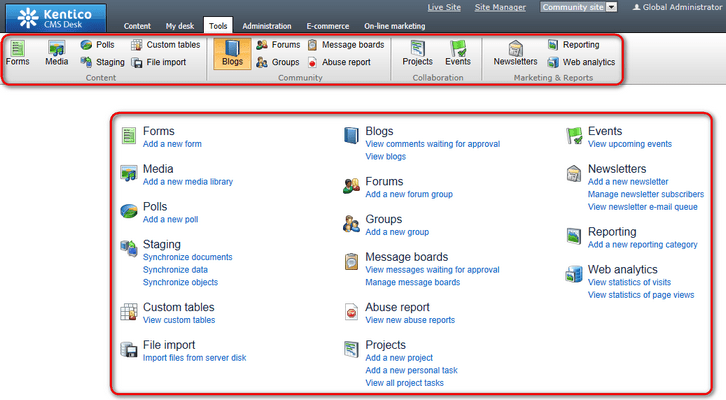This screenshot has height=400, width=726.
Task: Open File import in the ribbon
Action: (158, 62)
